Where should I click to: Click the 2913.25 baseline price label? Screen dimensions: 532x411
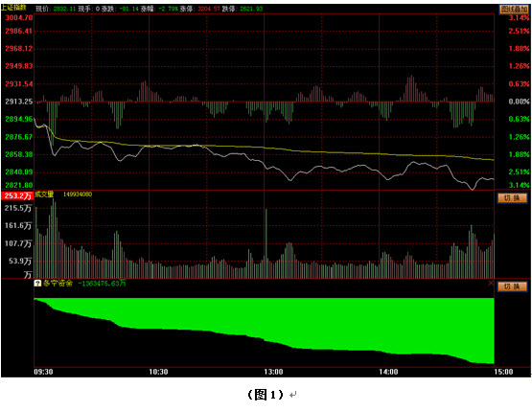19,101
